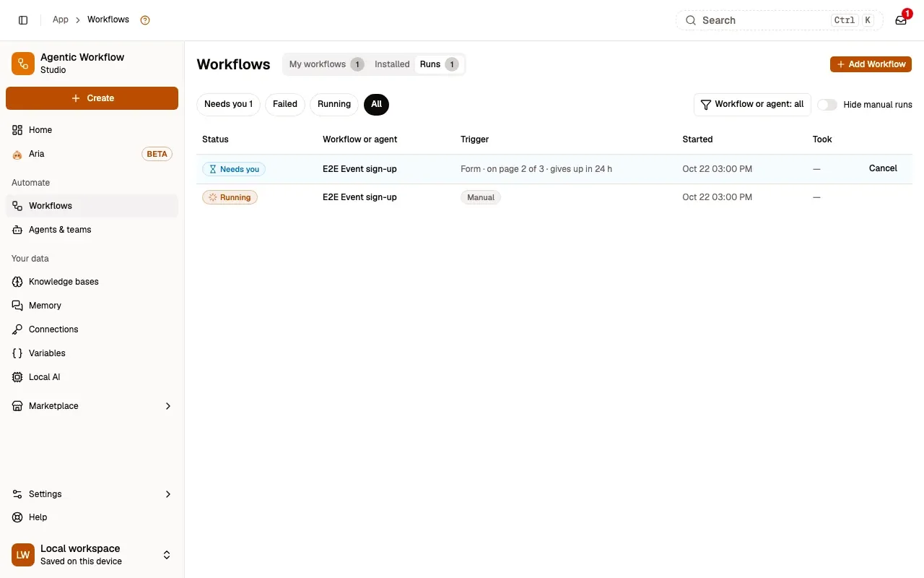Screen dimensions: 924x578
Task: Open the help icon beside the Workflows breadcrumb
Action: 145,20
